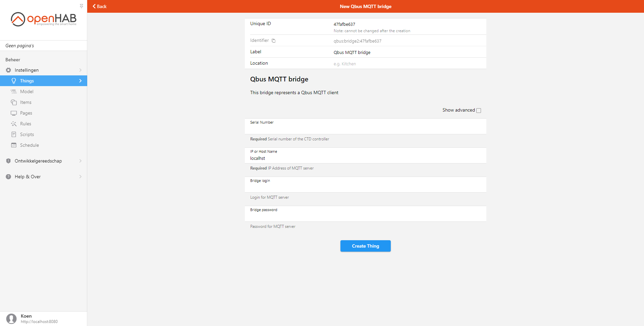644x326 pixels.
Task: Click the Schedule calendar icon
Action: coord(14,145)
